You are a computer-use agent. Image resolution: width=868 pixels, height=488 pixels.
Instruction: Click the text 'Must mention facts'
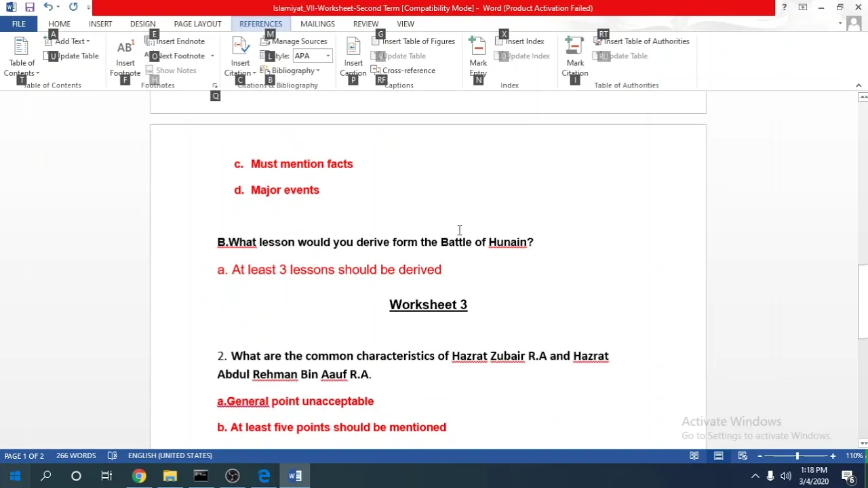click(302, 164)
